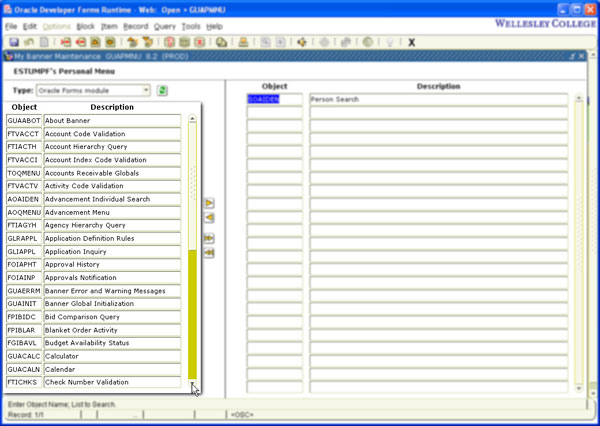This screenshot has width=600, height=426.
Task: Click the Enter Query toolbar icon
Action: [x=170, y=42]
